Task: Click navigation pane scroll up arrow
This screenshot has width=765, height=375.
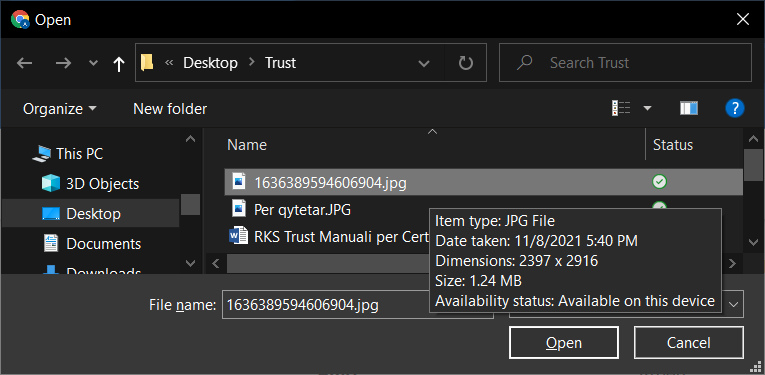Action: [191, 139]
